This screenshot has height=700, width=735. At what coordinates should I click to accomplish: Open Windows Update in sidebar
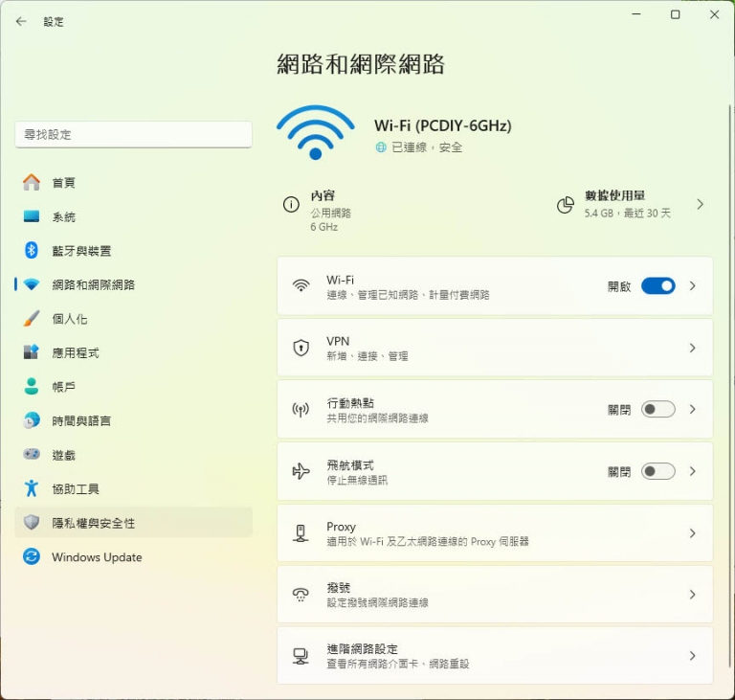coord(134,557)
